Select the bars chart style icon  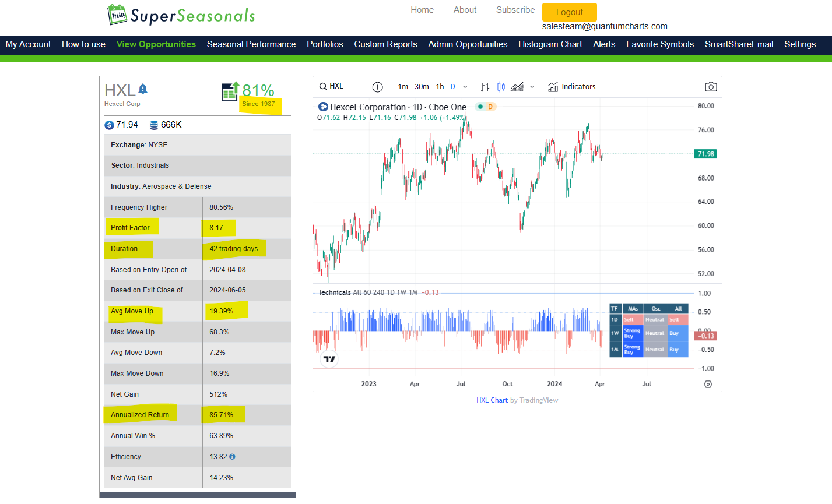point(485,87)
